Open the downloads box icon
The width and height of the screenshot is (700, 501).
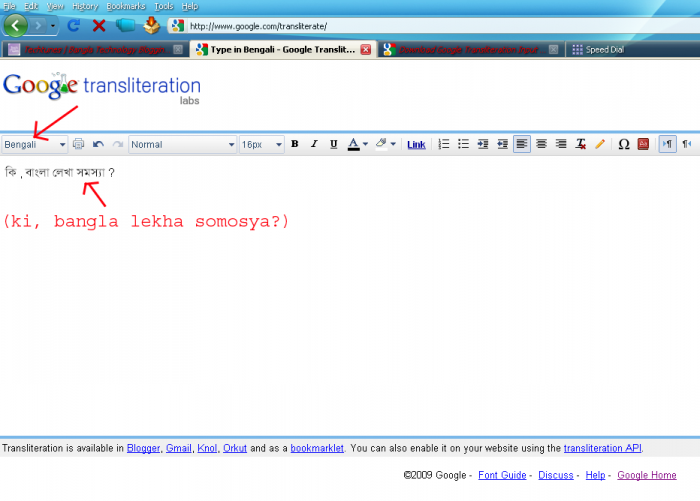[x=151, y=25]
